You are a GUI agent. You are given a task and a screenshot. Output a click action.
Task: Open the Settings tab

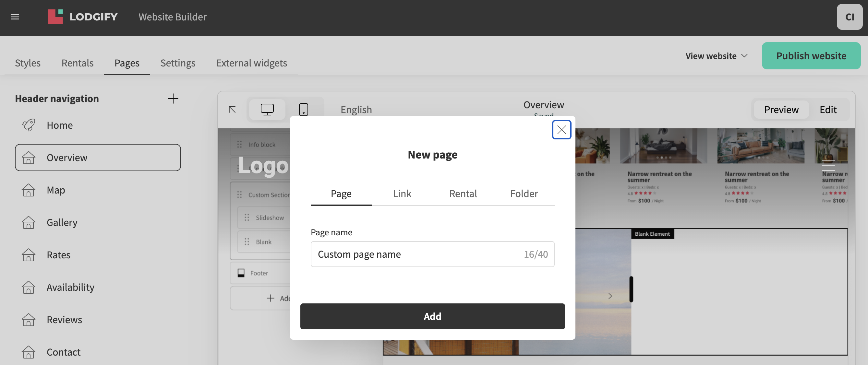(x=178, y=63)
